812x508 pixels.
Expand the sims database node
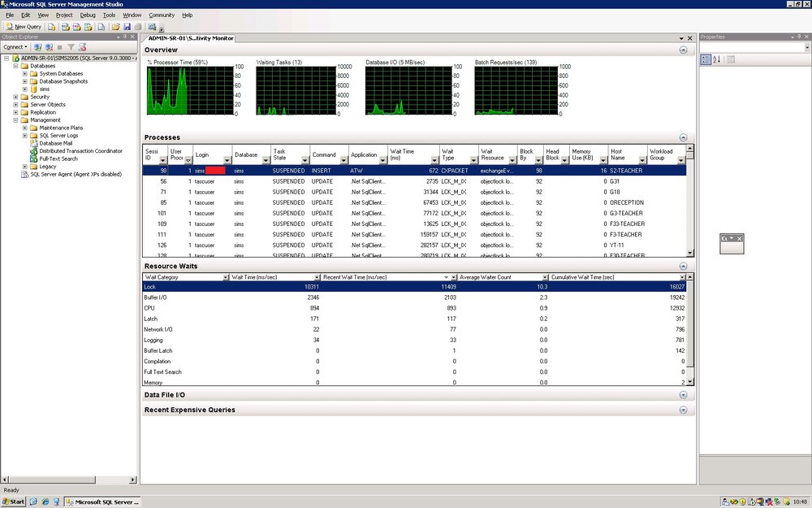(x=25, y=89)
